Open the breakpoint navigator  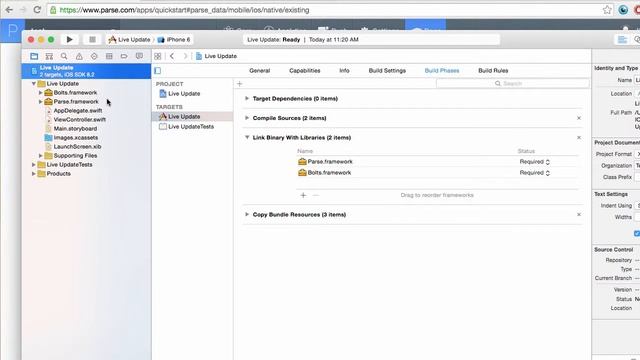click(x=124, y=56)
